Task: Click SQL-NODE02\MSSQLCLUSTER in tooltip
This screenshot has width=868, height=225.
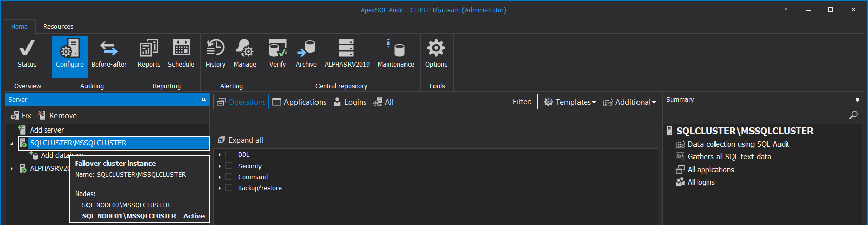Action: 126,205
